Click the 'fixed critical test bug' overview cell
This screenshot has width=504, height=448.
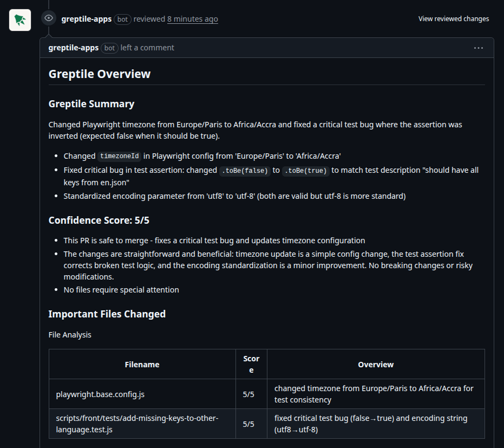(x=376, y=424)
